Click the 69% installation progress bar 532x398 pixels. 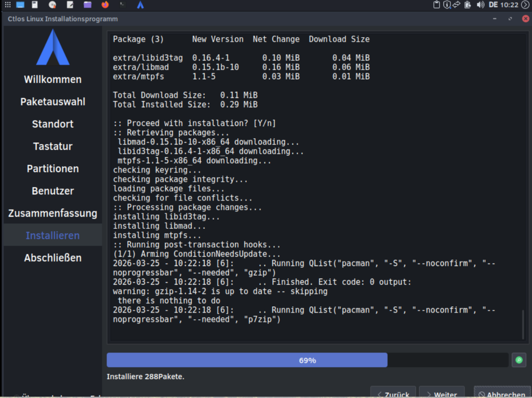click(x=307, y=360)
